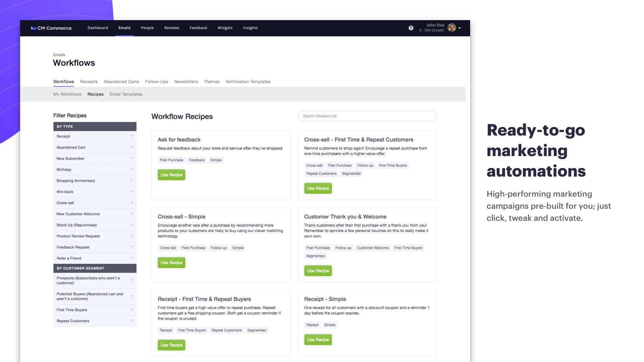This screenshot has height=362, width=644.
Task: Click Use Recipe on Receipt - Simple
Action: [318, 339]
